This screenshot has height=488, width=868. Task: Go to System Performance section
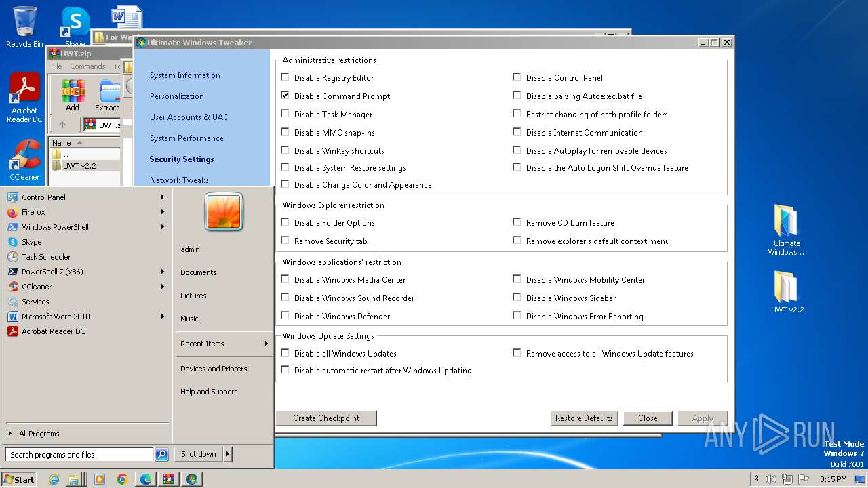coord(186,138)
